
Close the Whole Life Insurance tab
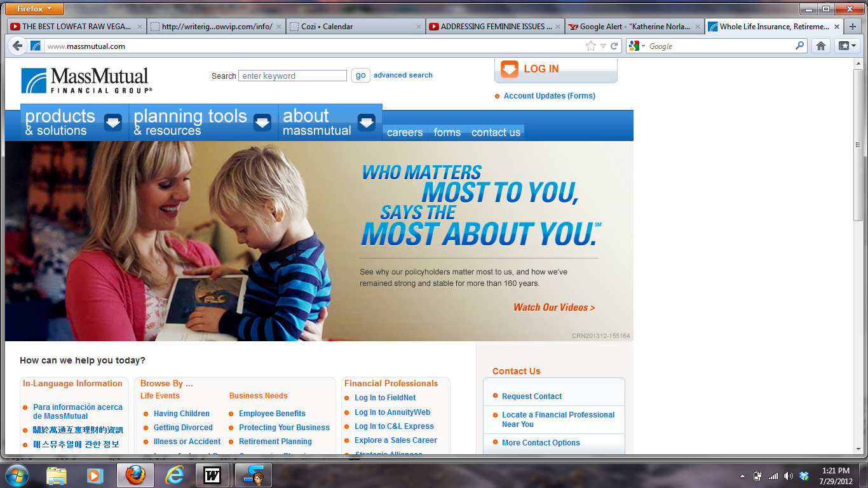tap(837, 27)
